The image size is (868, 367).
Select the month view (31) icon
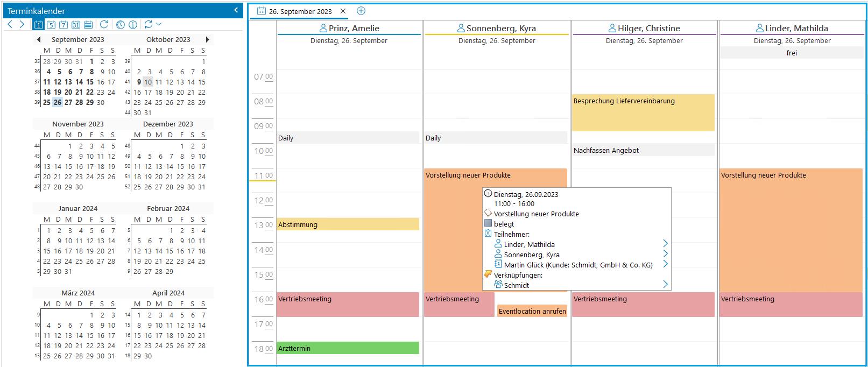(76, 25)
